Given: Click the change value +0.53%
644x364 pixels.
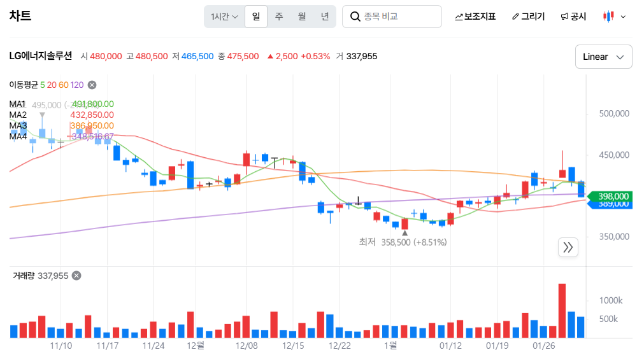Looking at the screenshot, I should point(315,56).
